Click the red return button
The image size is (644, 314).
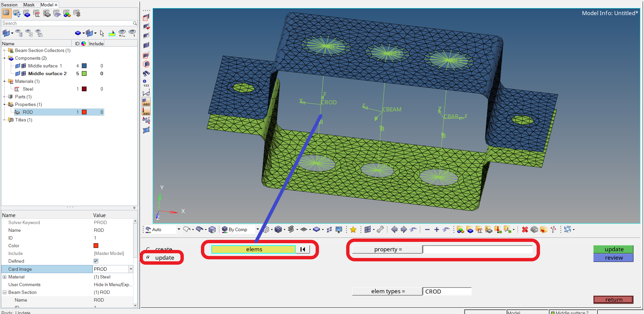(x=613, y=300)
